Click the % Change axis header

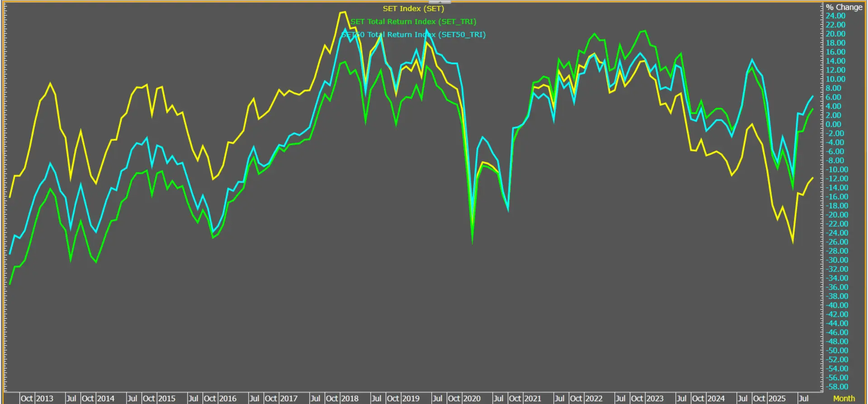click(844, 7)
